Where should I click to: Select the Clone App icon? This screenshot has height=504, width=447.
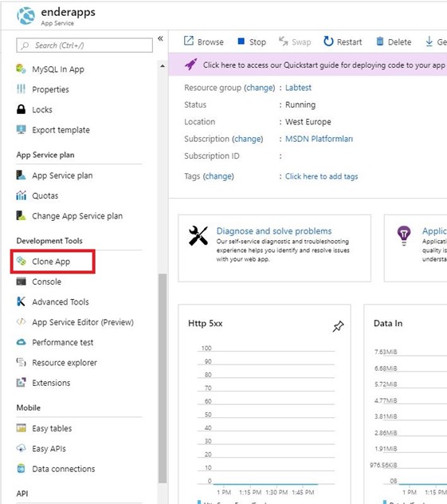pos(22,261)
